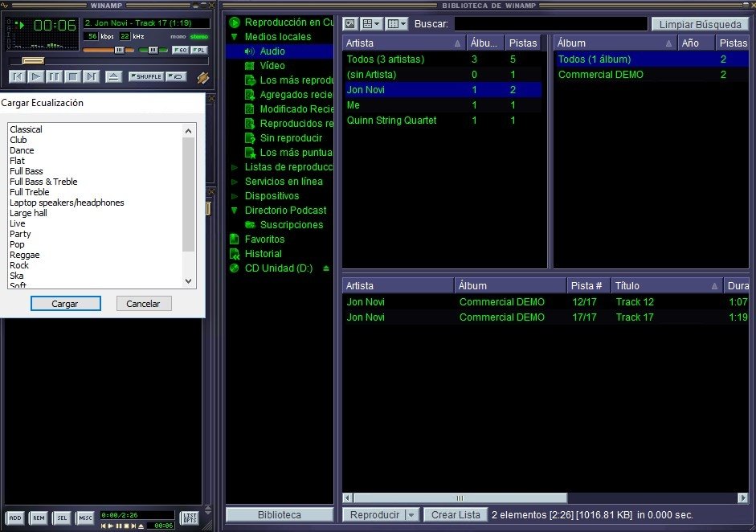Screen dimensions: 756x532
Task: Select Quinn String Quartet artist row
Action: coord(442,121)
